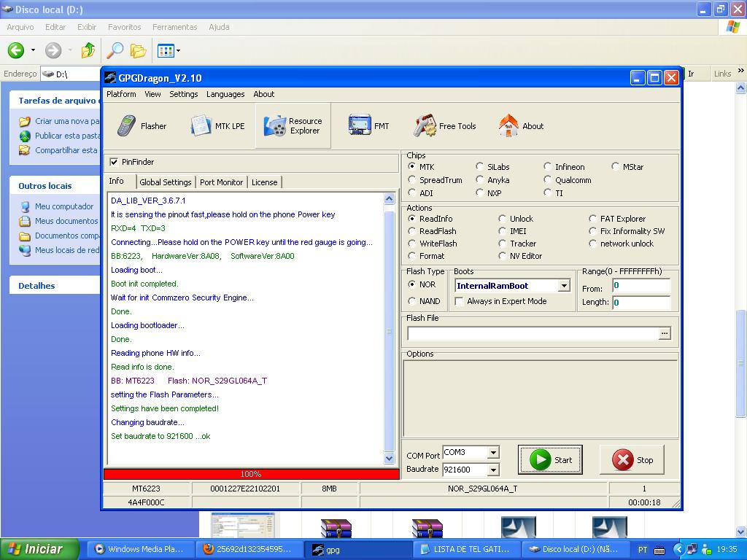Open LISTA DE TEL taskbar item
Screen dimensions: 747x560
pos(467,549)
